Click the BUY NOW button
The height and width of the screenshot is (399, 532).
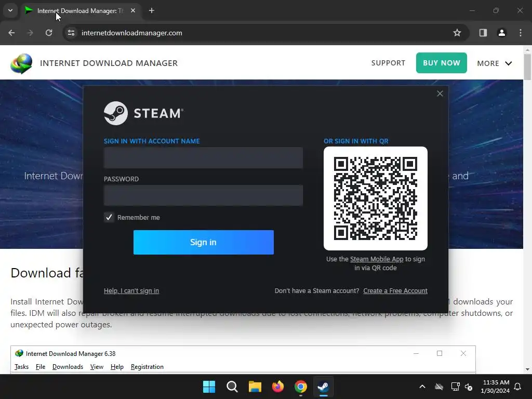click(442, 63)
